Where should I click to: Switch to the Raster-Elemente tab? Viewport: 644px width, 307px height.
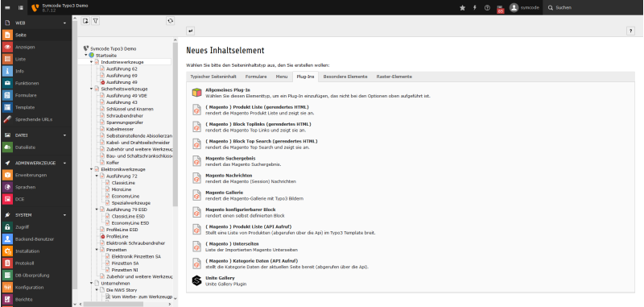pos(394,77)
